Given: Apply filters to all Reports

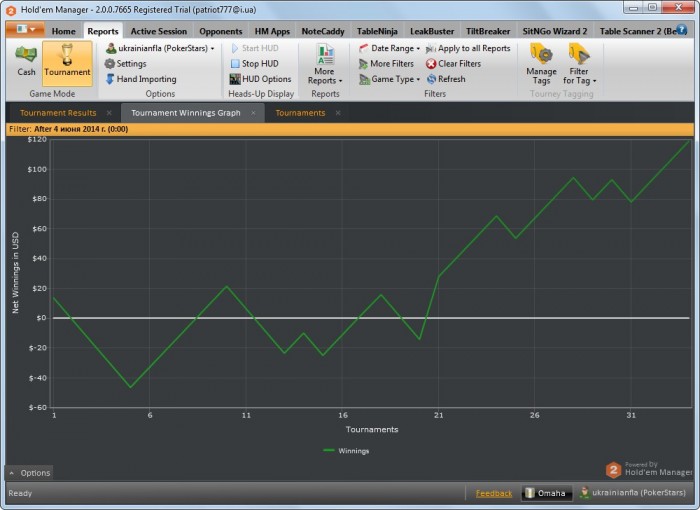Looking at the screenshot, I should click(x=468, y=48).
